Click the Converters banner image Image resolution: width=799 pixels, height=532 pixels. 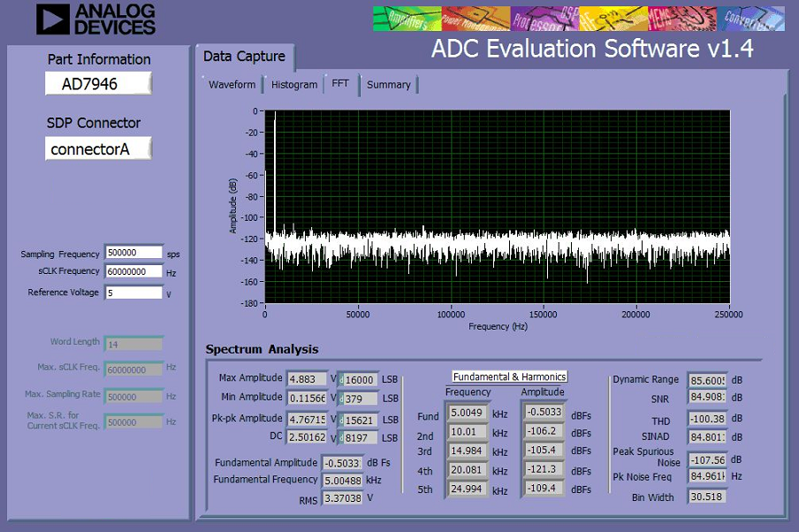pos(750,19)
